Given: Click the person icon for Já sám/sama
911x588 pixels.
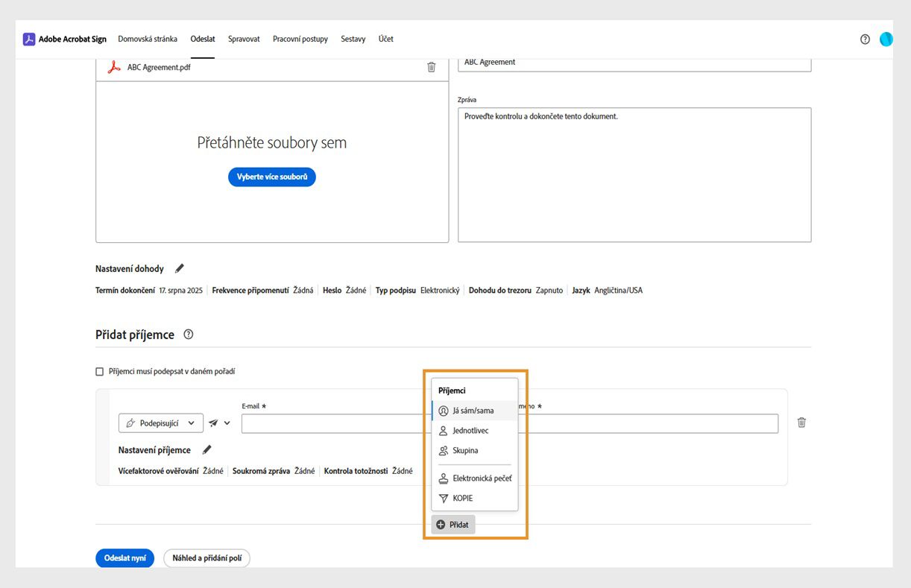Looking at the screenshot, I should pos(444,411).
